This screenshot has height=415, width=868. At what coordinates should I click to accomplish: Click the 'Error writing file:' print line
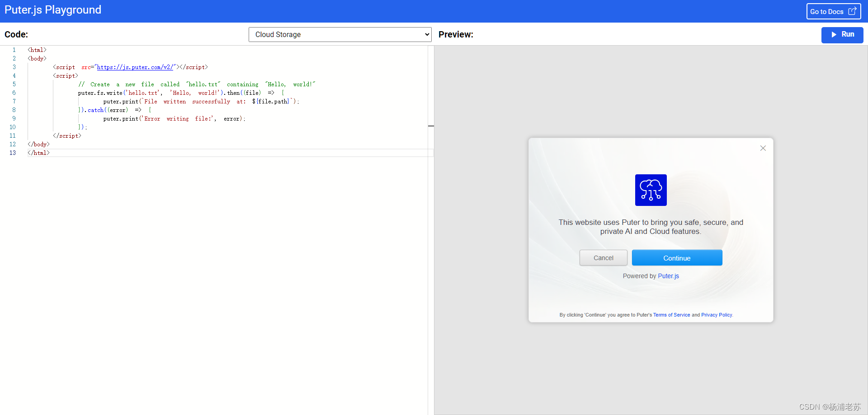pos(174,119)
